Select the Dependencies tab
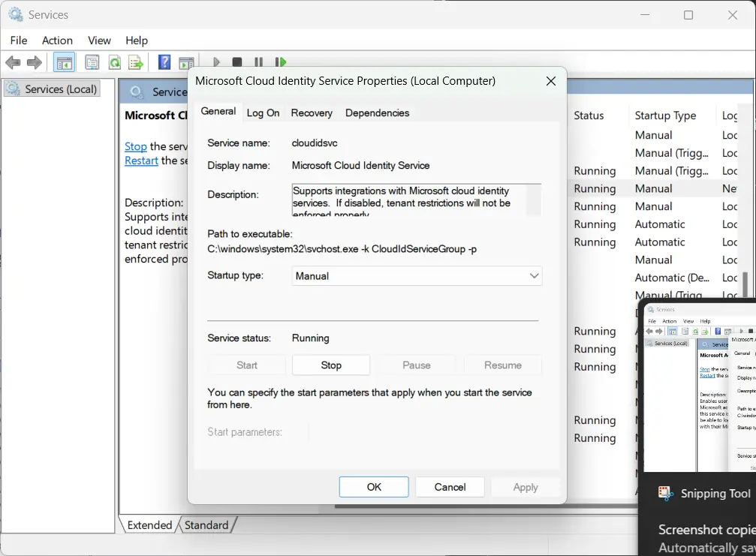This screenshot has height=556, width=756. [377, 113]
